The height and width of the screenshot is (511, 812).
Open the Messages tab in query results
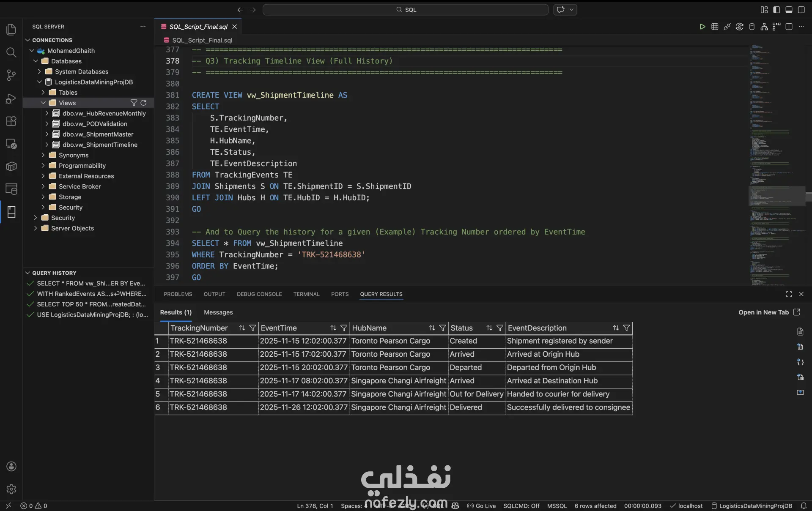(218, 312)
